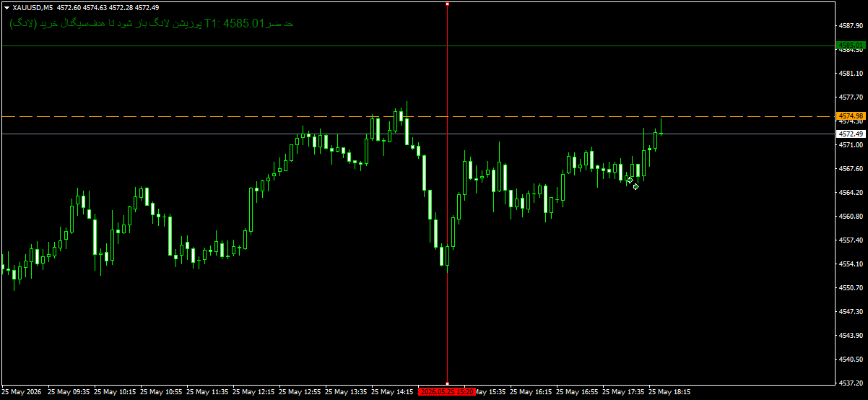Viewport: 868px width, 400px height.
Task: Open the chart dropdown triangle beside XAUUSD,M5
Action: click(6, 7)
